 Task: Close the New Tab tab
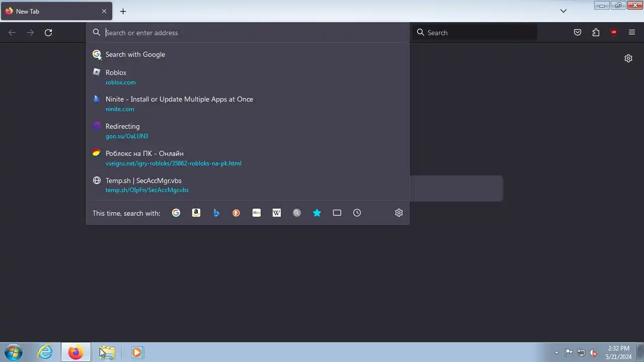104,11
